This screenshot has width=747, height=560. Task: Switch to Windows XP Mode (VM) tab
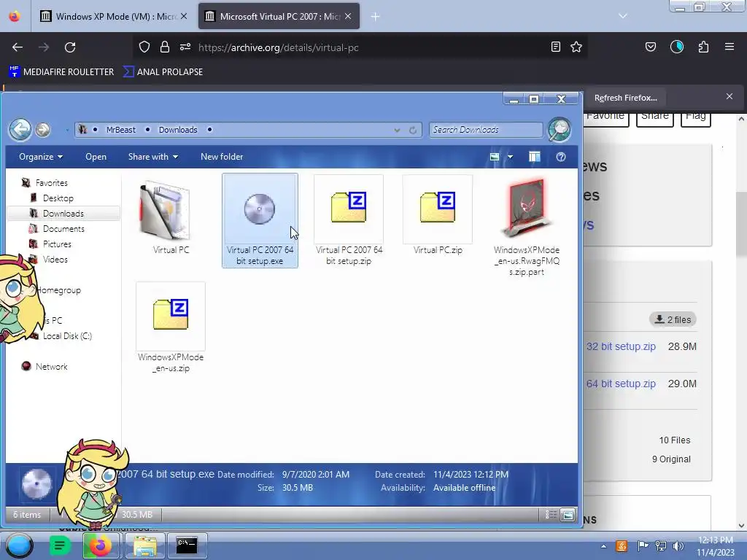[112, 17]
